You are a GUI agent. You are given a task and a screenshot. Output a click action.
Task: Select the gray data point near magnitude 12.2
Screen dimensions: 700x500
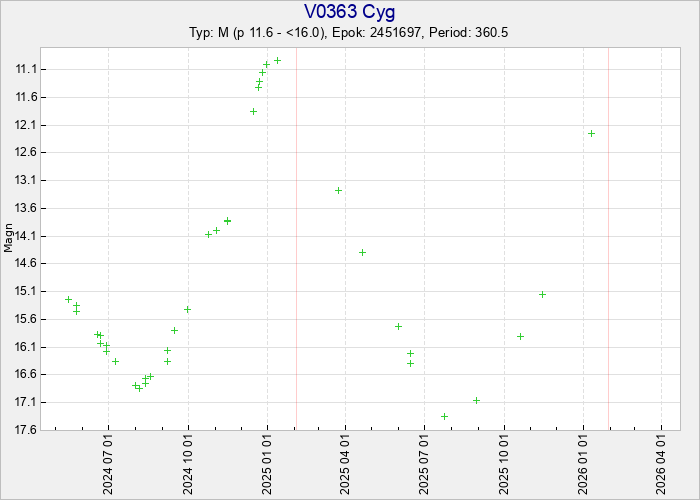tap(591, 133)
